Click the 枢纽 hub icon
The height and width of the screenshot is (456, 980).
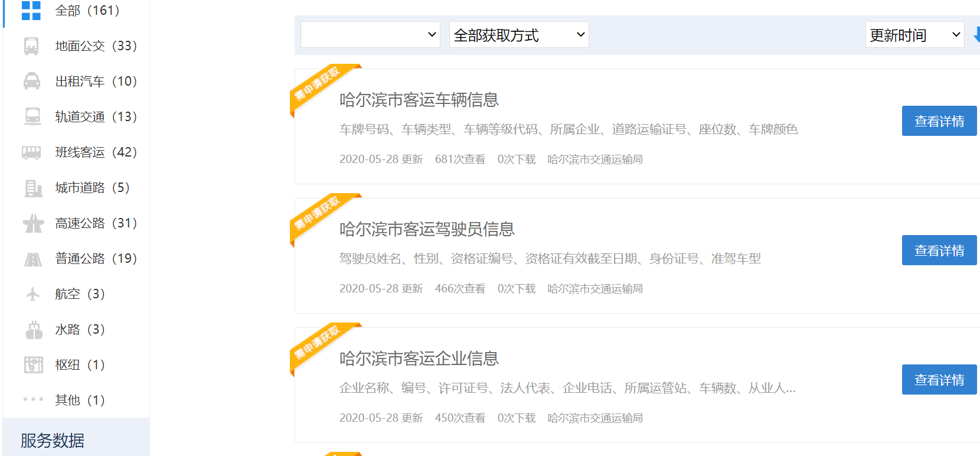(34, 364)
